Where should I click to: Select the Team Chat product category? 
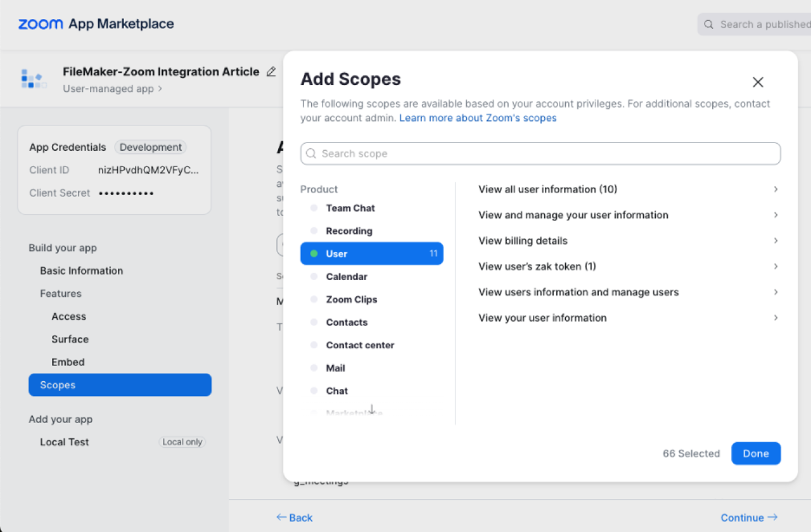350,208
